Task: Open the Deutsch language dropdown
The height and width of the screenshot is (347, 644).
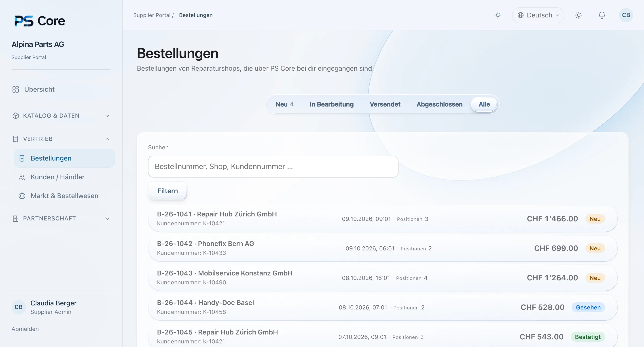Action: (x=538, y=15)
